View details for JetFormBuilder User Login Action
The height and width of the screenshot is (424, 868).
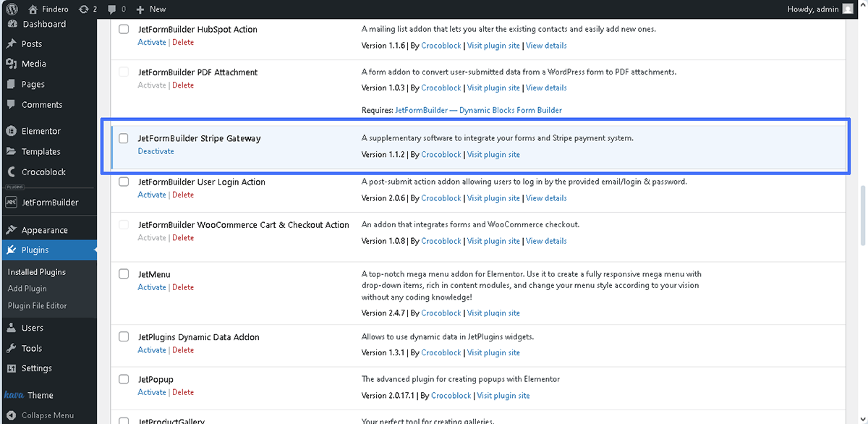tap(546, 198)
